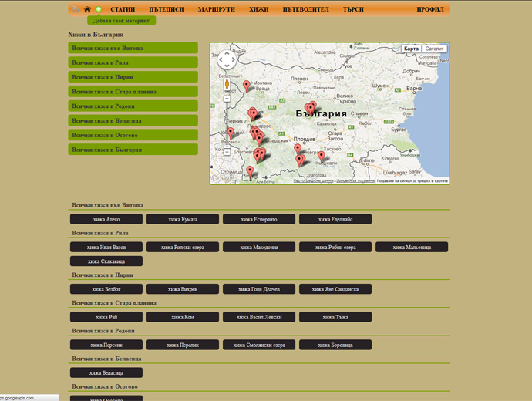The image size is (532, 401).
Task: Pan the map up with the arrow control
Action: pos(227,53)
